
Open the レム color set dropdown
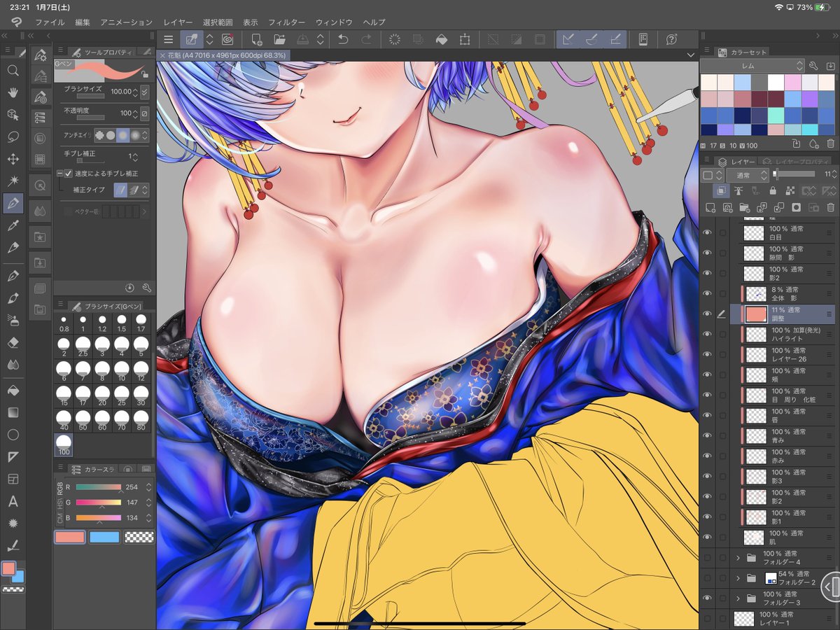coord(752,65)
